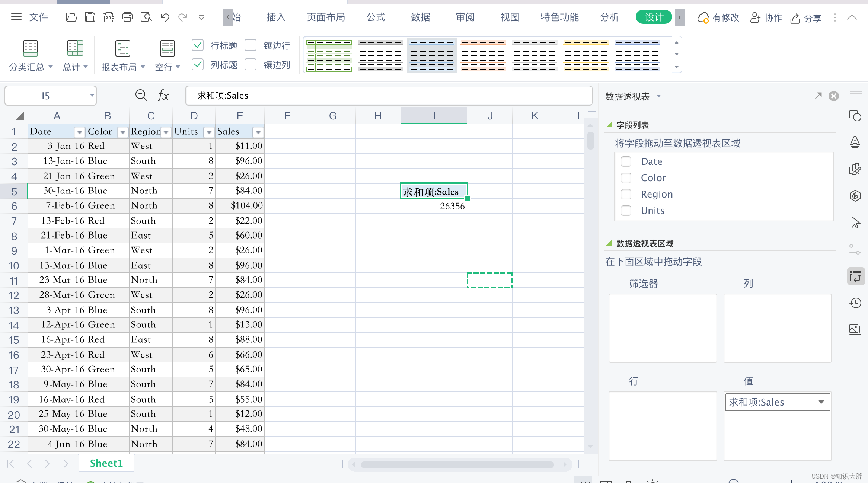The image size is (868, 483).
Task: Click the selection arrow sidebar icon
Action: click(855, 223)
